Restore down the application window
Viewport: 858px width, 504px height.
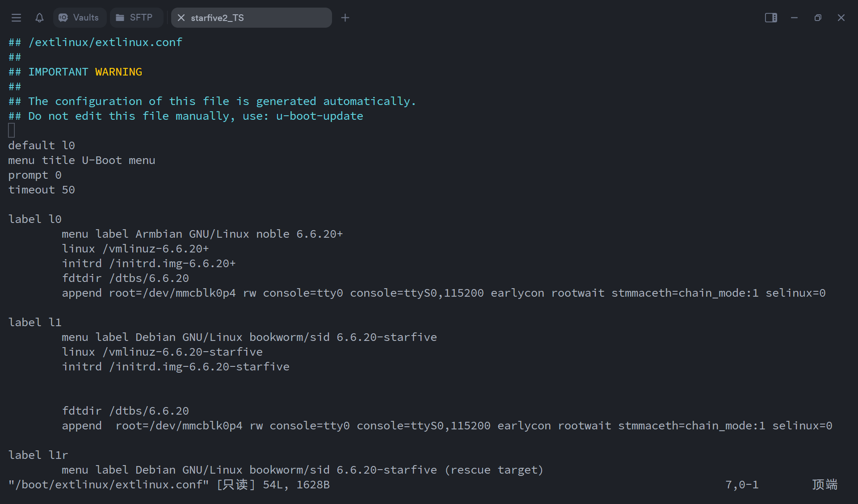pos(818,18)
